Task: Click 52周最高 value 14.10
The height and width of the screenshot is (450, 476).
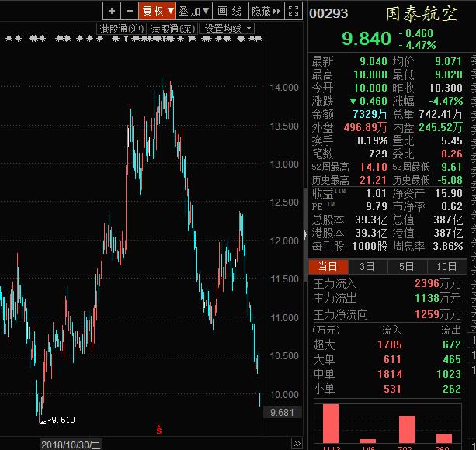Action: click(x=374, y=167)
